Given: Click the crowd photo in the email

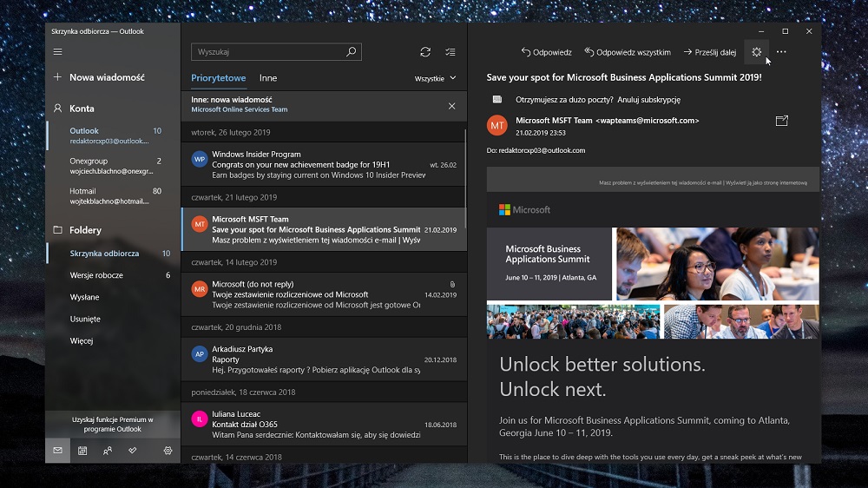Looking at the screenshot, I should tap(573, 321).
